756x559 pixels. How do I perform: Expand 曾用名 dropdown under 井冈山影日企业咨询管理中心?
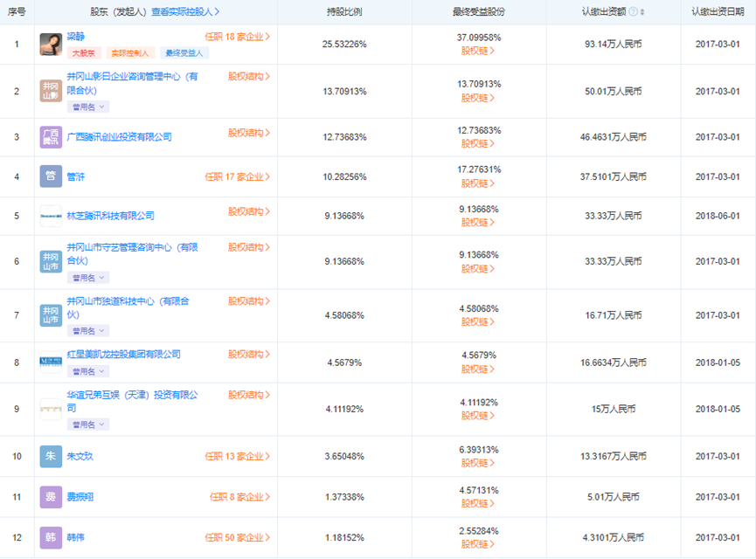click(88, 107)
